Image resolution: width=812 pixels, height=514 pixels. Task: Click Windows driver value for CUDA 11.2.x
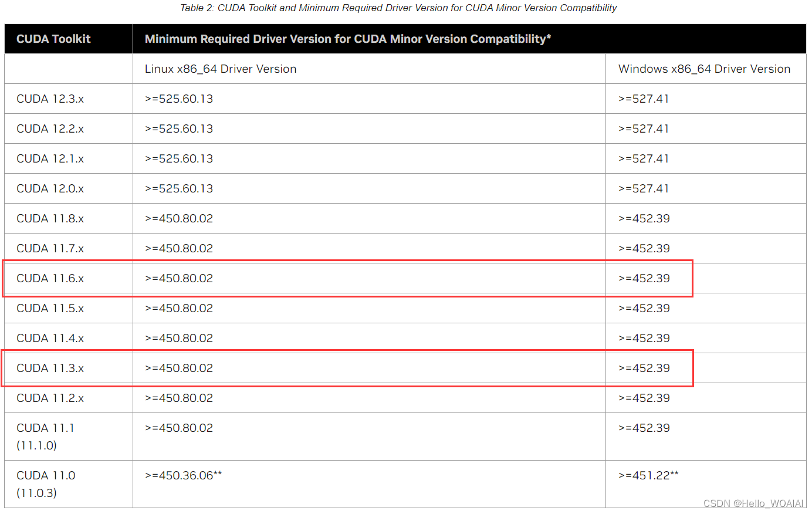point(644,398)
